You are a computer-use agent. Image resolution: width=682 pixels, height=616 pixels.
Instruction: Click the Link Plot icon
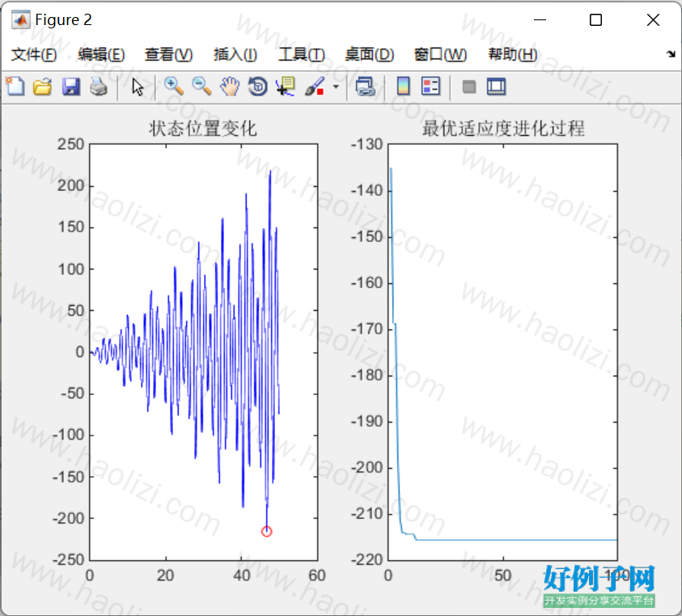pyautogui.click(x=365, y=86)
